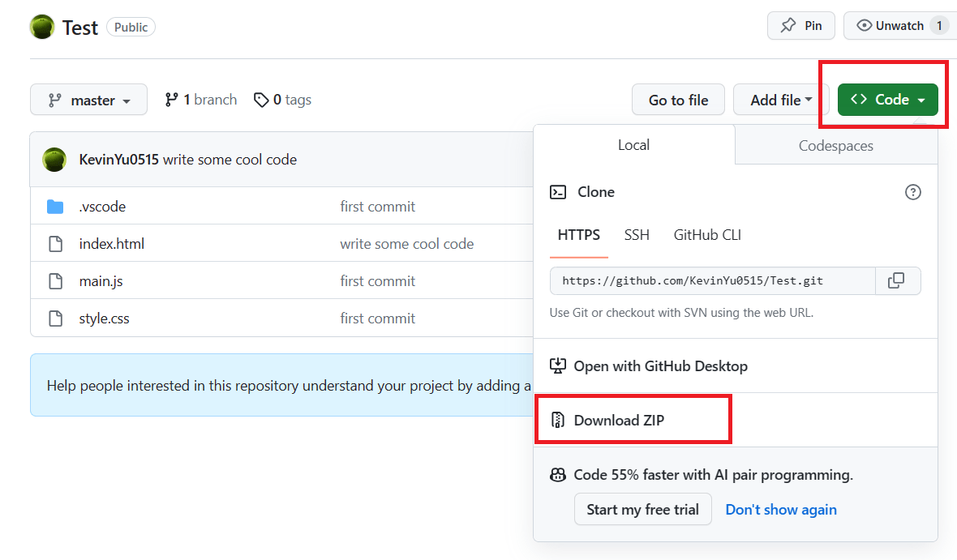Image resolution: width=957 pixels, height=560 pixels.
Task: Toggle the green Code dropdown button
Action: (x=887, y=100)
